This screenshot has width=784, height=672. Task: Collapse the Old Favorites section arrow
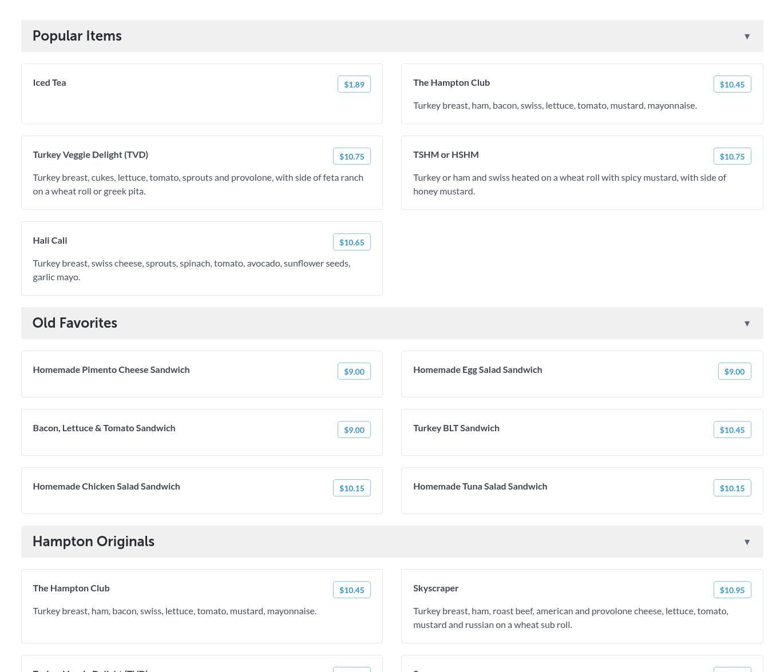[747, 324]
